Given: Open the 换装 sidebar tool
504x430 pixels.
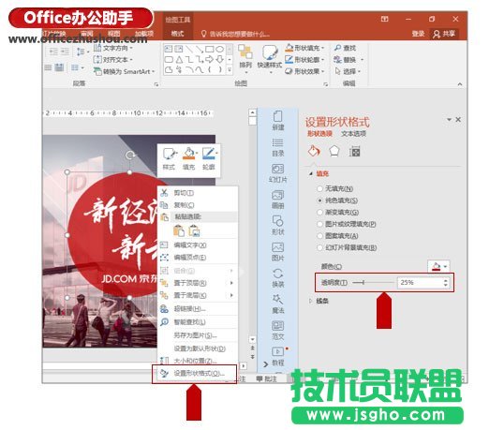Looking at the screenshot, I should (278, 278).
